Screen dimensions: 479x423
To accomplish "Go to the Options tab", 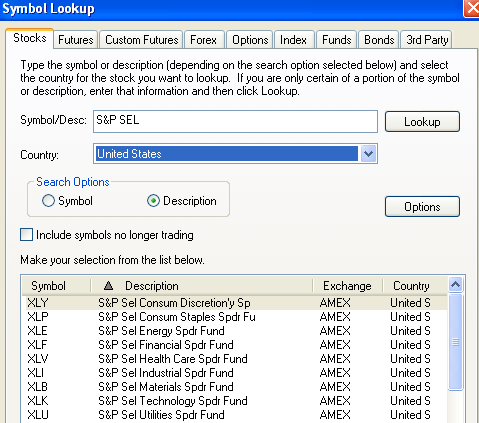I will (250, 40).
